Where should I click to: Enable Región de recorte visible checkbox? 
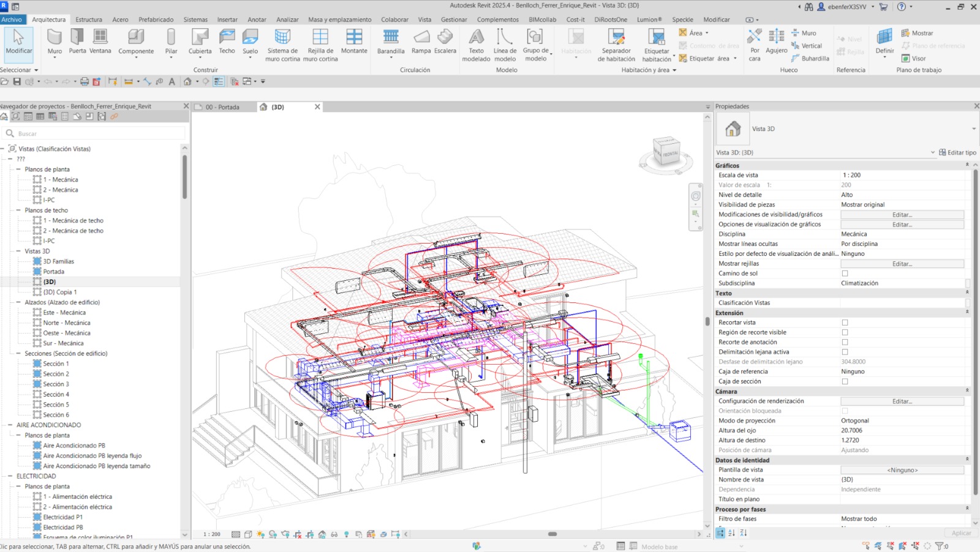click(845, 332)
